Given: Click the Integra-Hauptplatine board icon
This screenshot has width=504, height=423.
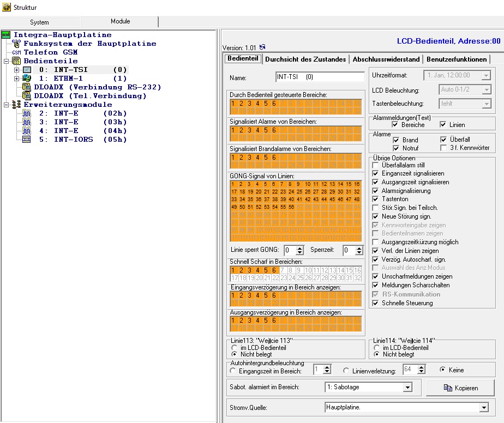Looking at the screenshot, I should click(x=7, y=35).
